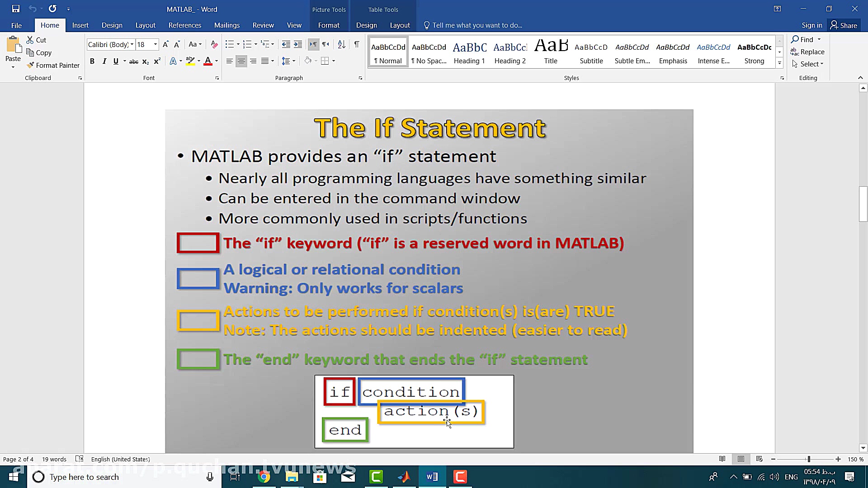This screenshot has width=868, height=488.
Task: Toggle Italic formatting
Action: [104, 61]
